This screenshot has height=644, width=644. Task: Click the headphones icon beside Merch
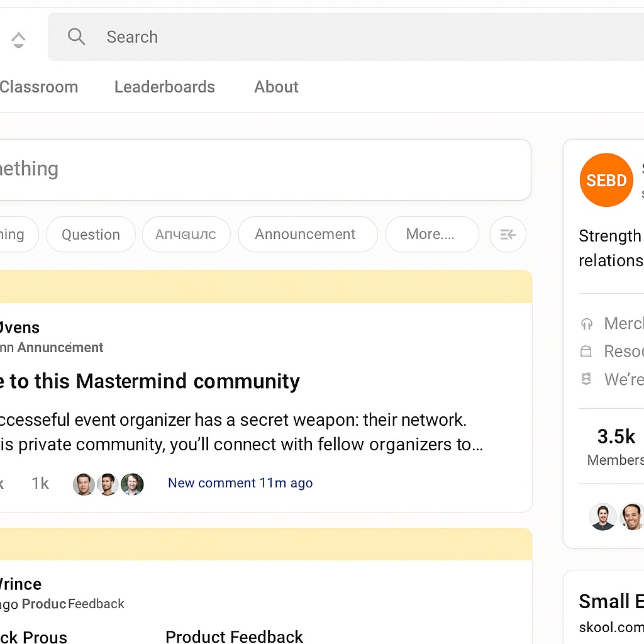[x=587, y=324]
